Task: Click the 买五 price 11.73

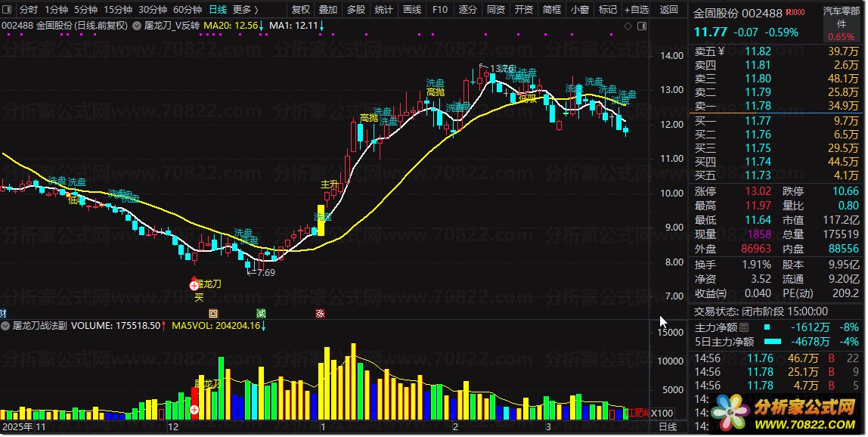Action: (758, 175)
